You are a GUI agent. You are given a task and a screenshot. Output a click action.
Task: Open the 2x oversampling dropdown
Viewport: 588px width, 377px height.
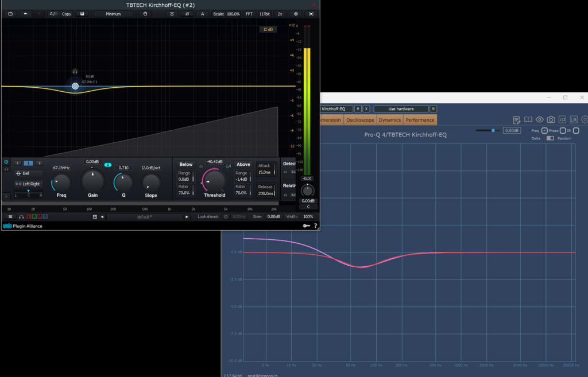click(280, 14)
